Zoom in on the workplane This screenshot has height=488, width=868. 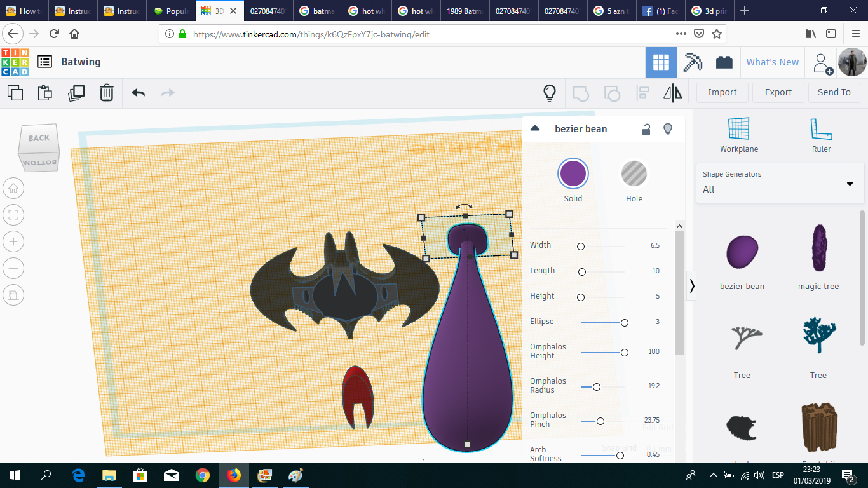tap(13, 241)
